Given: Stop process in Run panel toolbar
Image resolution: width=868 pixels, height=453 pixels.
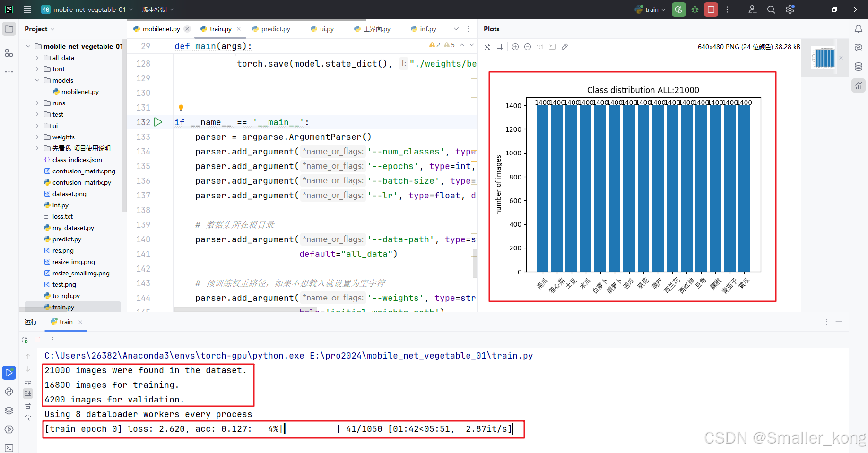Looking at the screenshot, I should tap(37, 340).
